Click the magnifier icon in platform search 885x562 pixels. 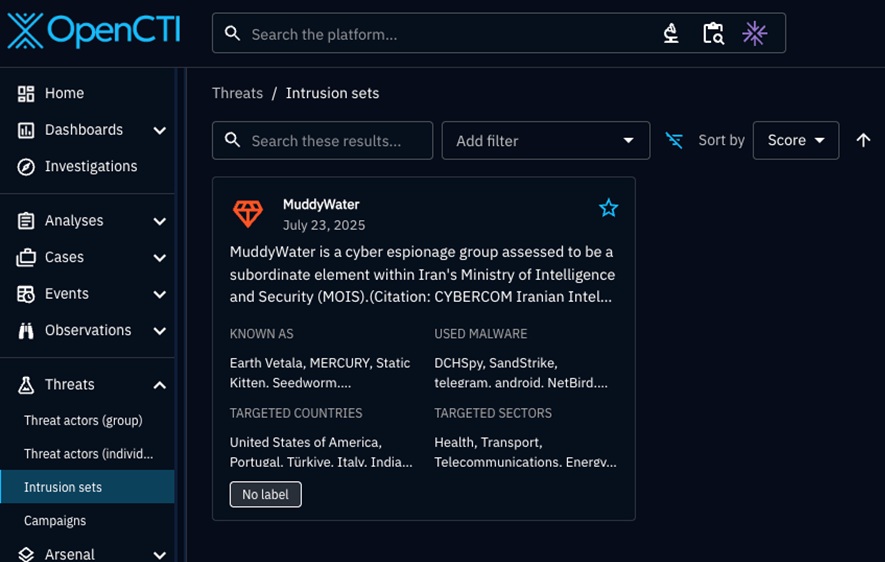[x=233, y=33]
